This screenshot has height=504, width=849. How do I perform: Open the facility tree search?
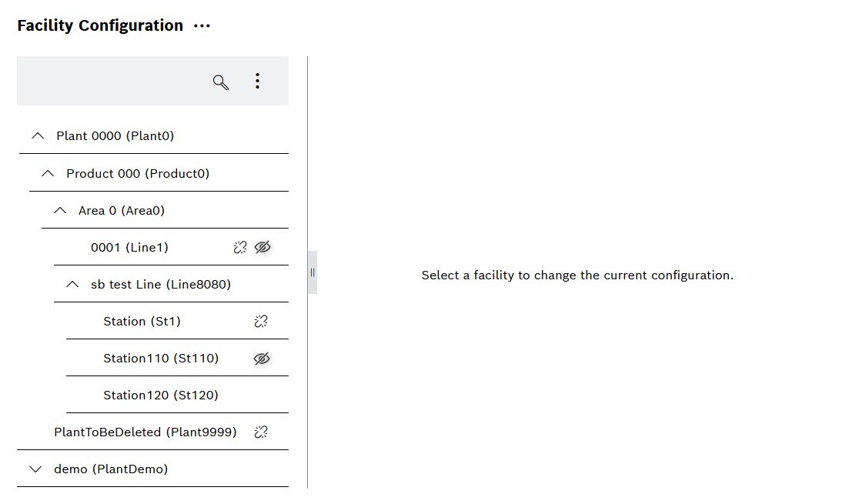point(221,82)
